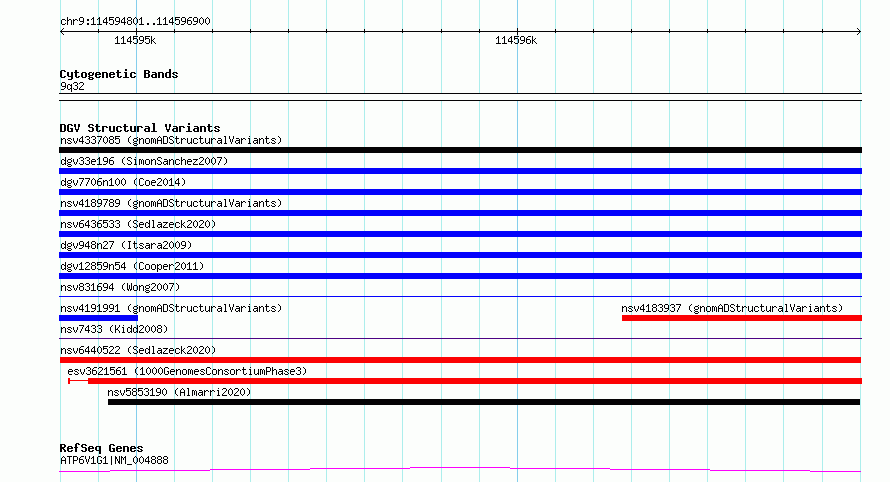Click the ATP6V1G1|NM_004888 gene label

[114, 460]
